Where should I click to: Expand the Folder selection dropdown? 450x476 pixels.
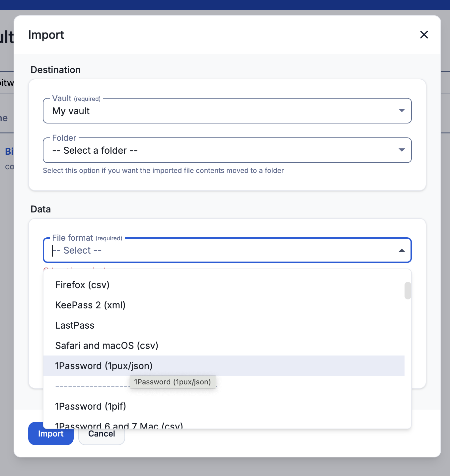[227, 150]
